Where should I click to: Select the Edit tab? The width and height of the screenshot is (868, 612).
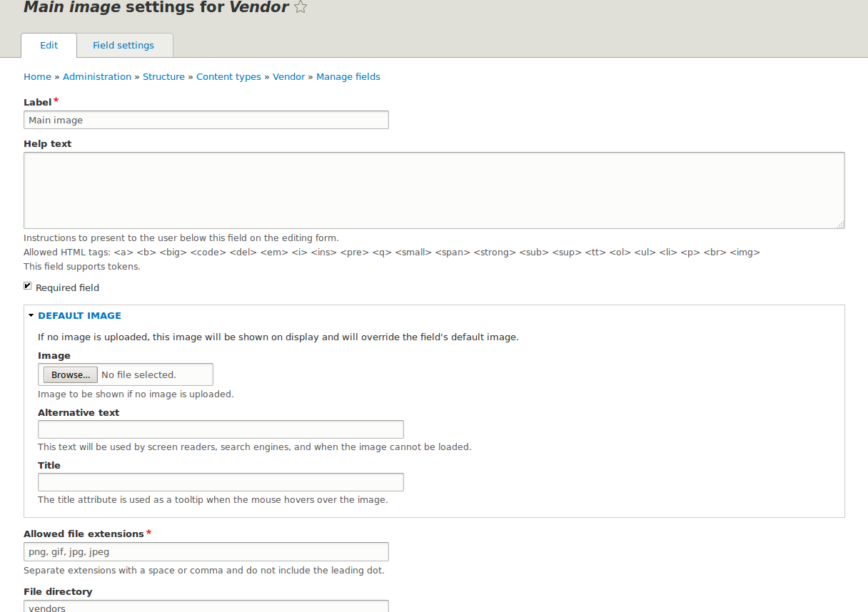point(48,45)
